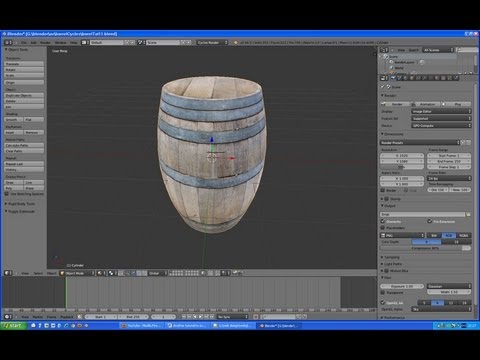Toggle the Placeholders checkbox

(383, 228)
